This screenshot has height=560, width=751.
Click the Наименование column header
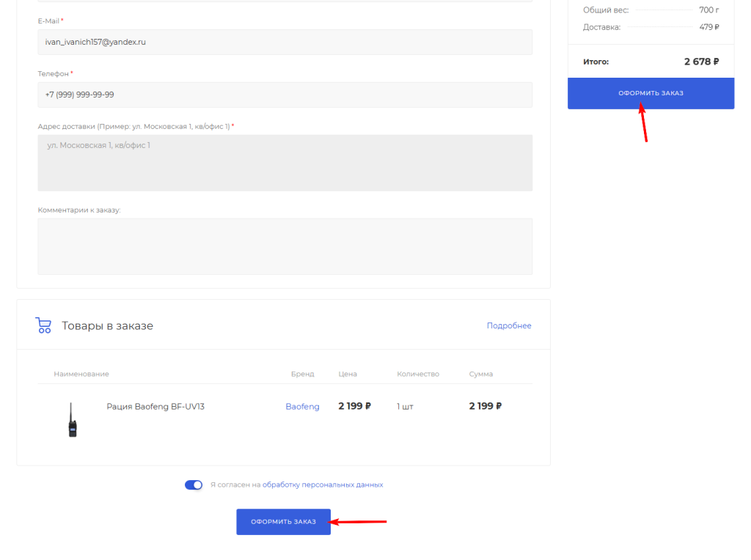[x=81, y=374]
